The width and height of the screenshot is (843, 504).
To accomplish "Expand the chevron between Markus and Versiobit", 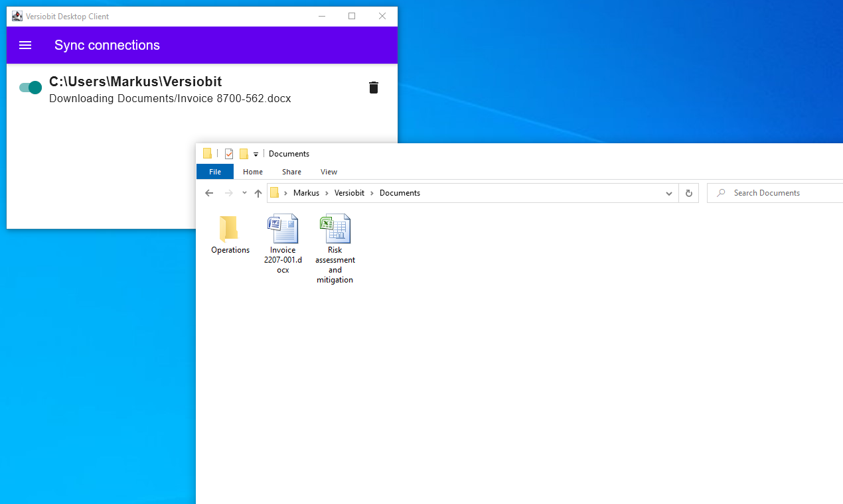I will pos(327,193).
